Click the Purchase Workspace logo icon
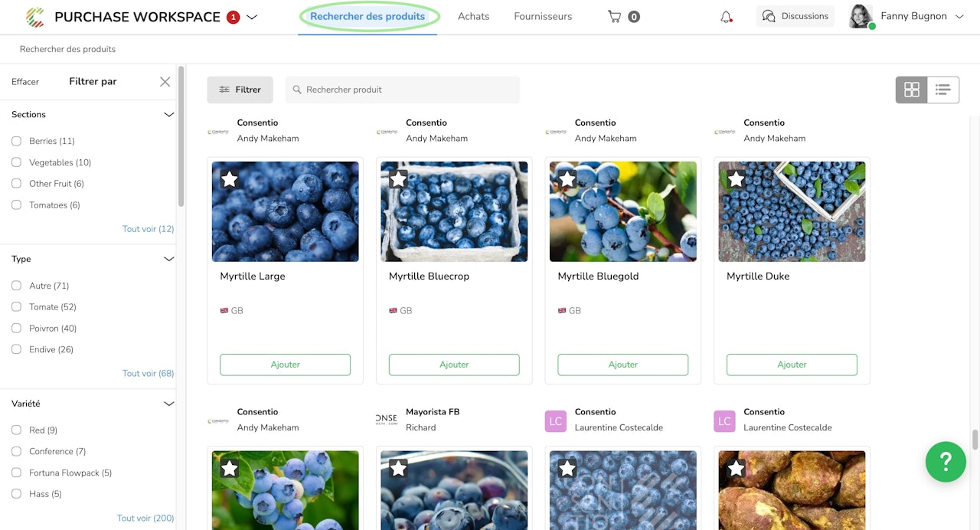Screen dimensions: 980x530 click(x=35, y=16)
